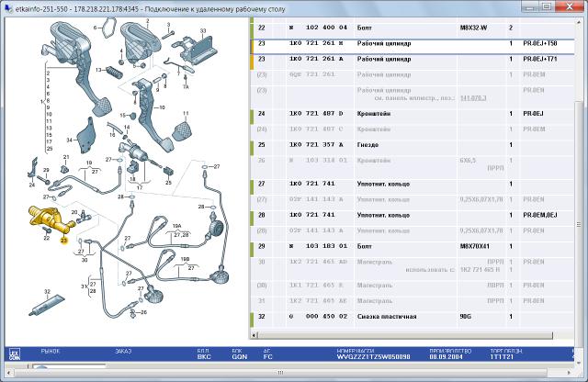Click the brake pedal part 10
588x382 pixels.
[x=152, y=114]
